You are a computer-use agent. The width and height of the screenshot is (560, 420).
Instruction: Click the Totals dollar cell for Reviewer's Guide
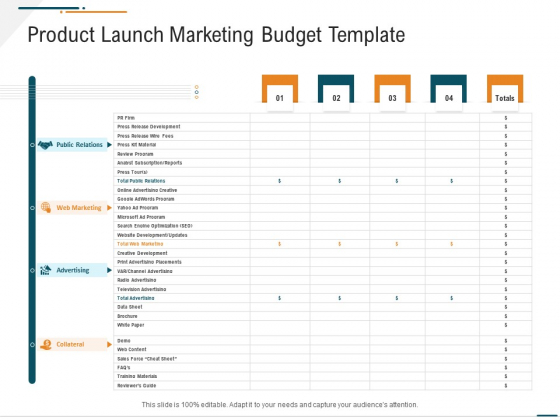pos(506,386)
